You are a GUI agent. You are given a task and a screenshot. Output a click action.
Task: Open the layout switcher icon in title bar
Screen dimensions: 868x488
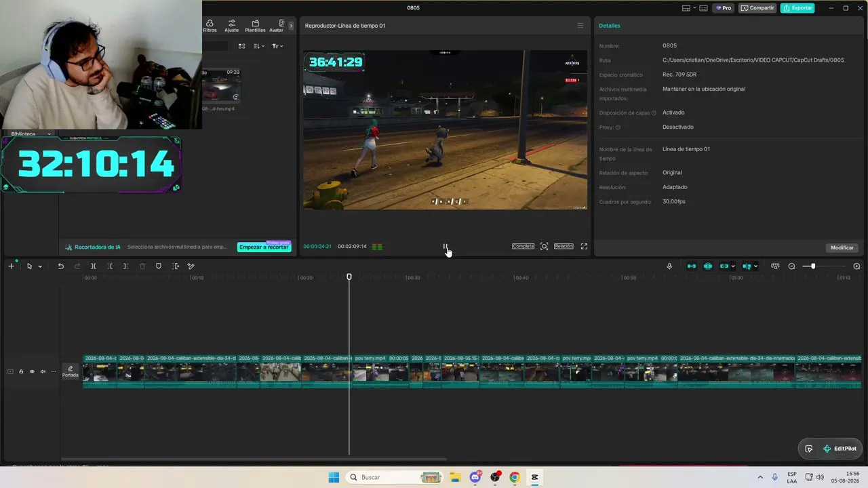point(686,8)
